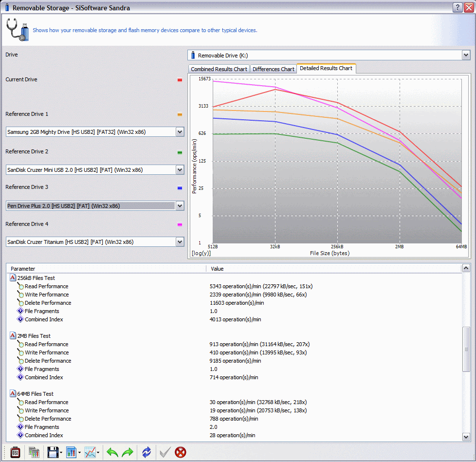Click the save floppy disk icon
476x462 pixels.
point(53,452)
